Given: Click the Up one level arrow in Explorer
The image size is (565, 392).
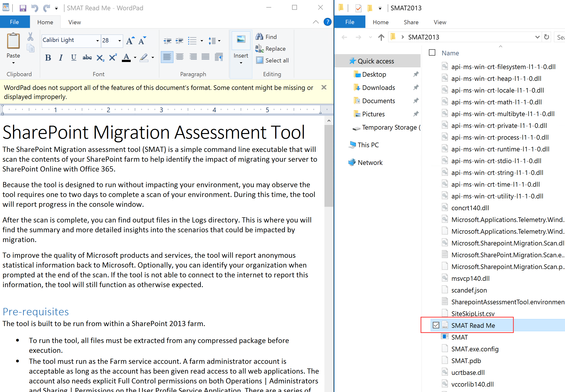Looking at the screenshot, I should tap(381, 37).
